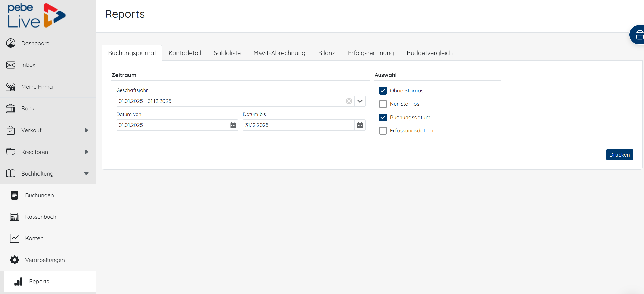Click the Dashboard gauge icon
This screenshot has height=294, width=644.
click(x=11, y=43)
